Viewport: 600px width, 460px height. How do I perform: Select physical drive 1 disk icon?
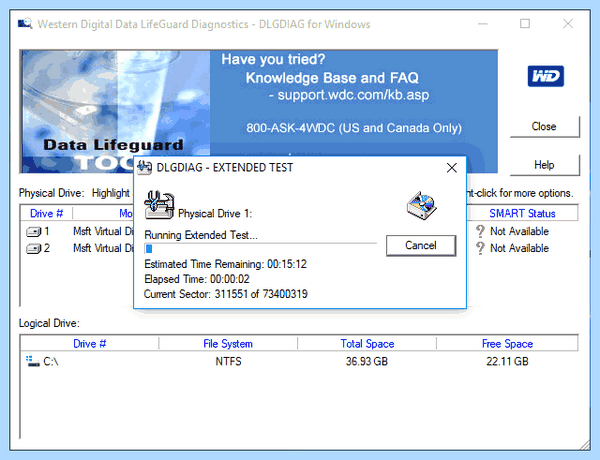[33, 232]
